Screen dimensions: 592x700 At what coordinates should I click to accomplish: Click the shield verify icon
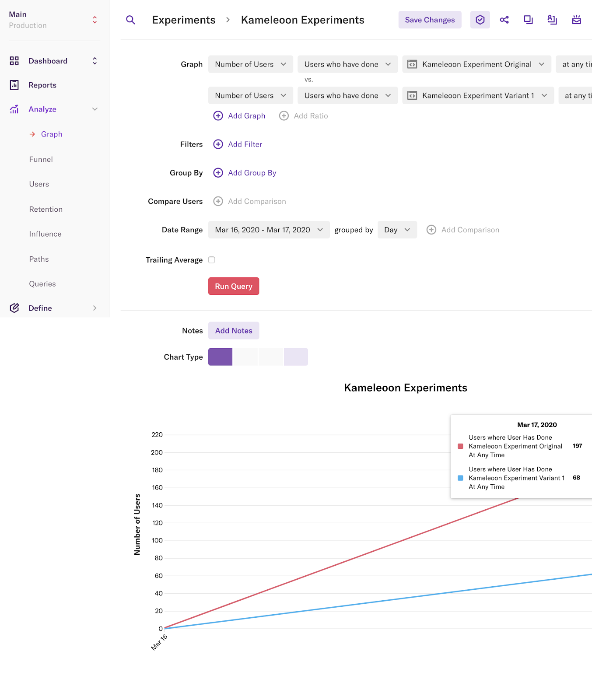click(480, 20)
